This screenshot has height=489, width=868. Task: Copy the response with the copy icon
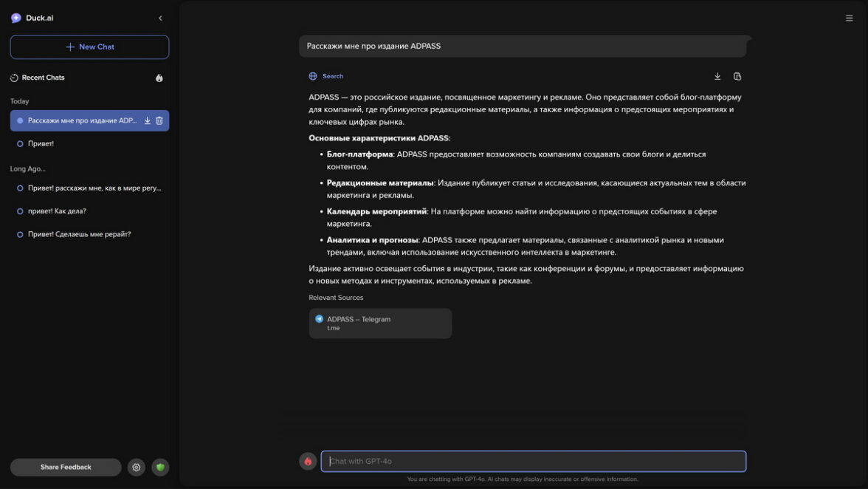click(x=737, y=76)
